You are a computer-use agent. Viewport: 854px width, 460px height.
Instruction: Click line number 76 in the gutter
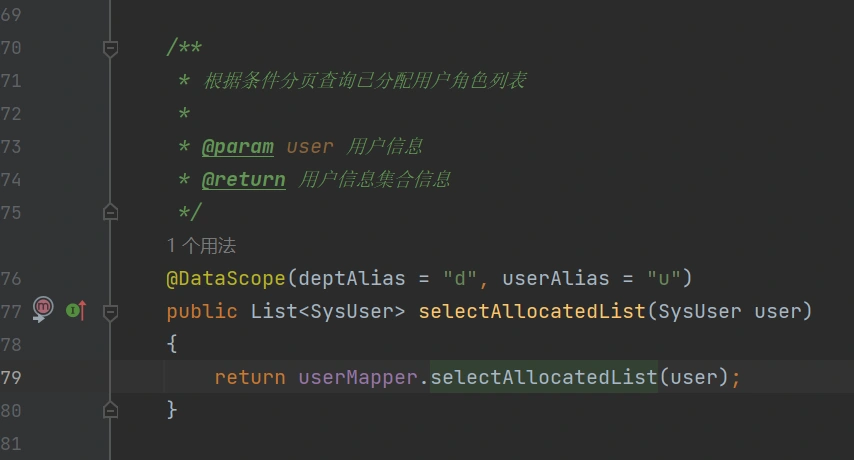[x=12, y=278]
